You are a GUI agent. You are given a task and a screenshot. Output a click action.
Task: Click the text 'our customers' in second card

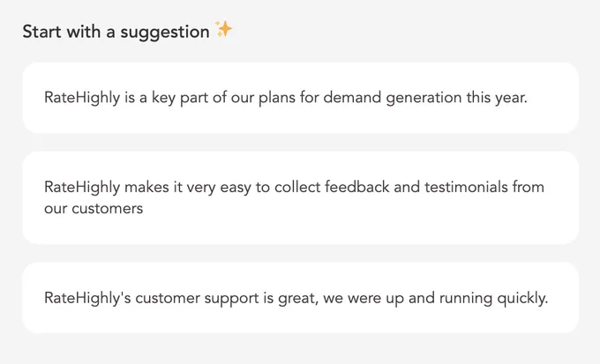point(94,209)
